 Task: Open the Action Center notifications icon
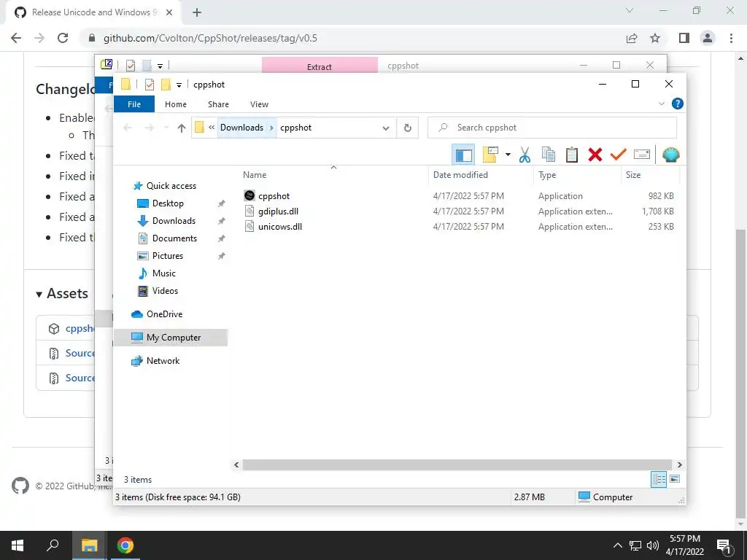click(x=724, y=546)
